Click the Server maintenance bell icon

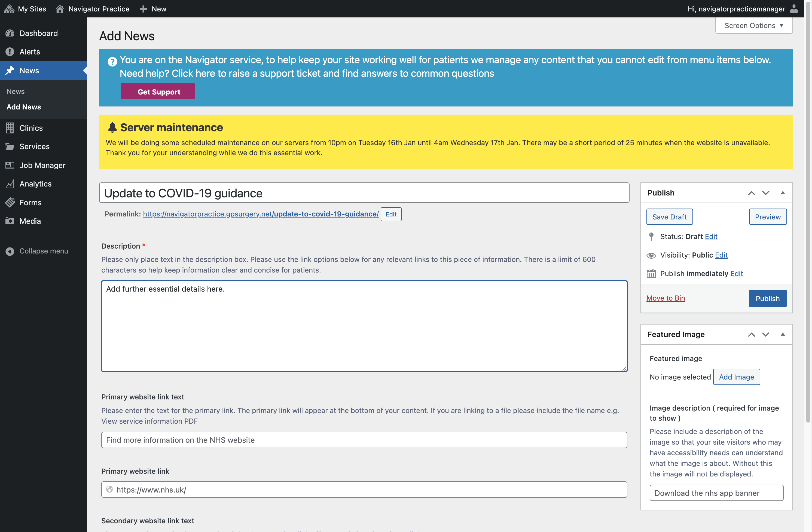tap(112, 127)
